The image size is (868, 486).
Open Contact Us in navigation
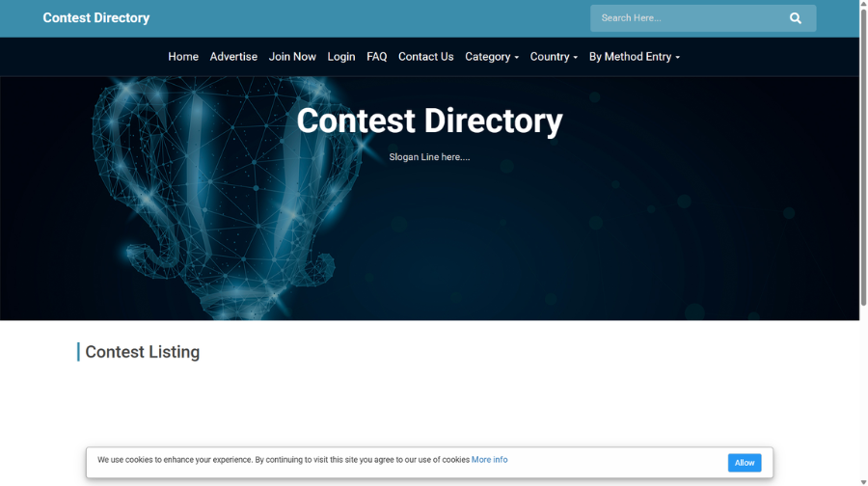tap(425, 57)
